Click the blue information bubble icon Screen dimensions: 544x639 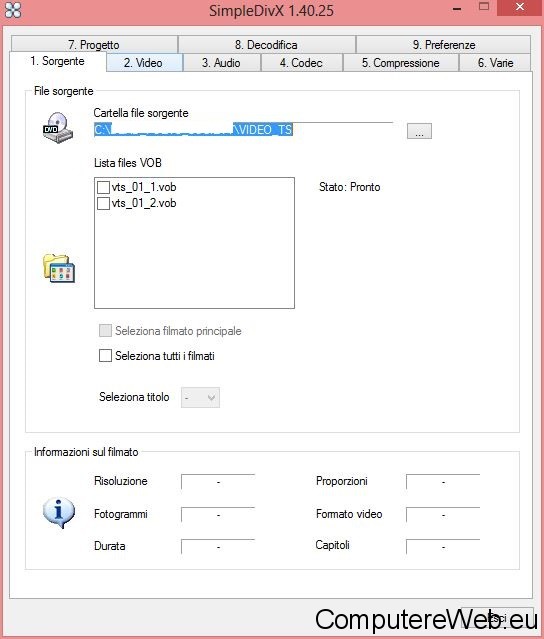(59, 513)
